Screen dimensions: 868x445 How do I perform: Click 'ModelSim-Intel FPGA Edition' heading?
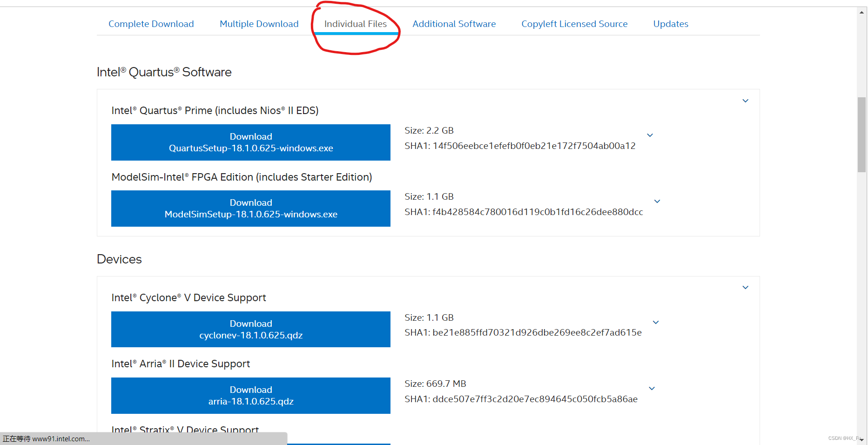(242, 177)
